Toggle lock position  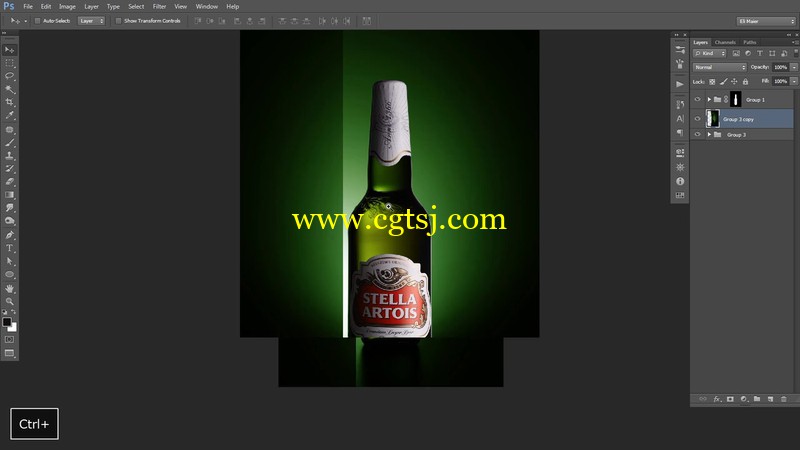734,82
